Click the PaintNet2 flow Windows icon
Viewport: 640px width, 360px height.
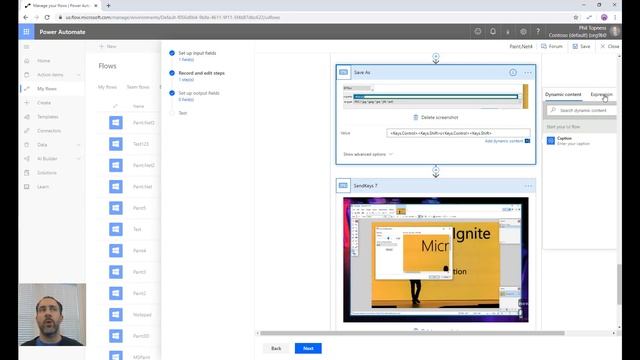116,123
